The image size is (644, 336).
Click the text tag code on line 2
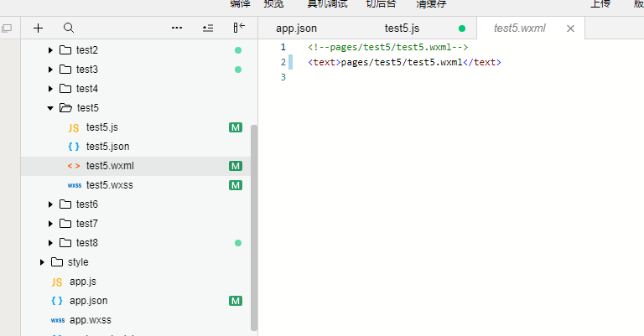404,62
